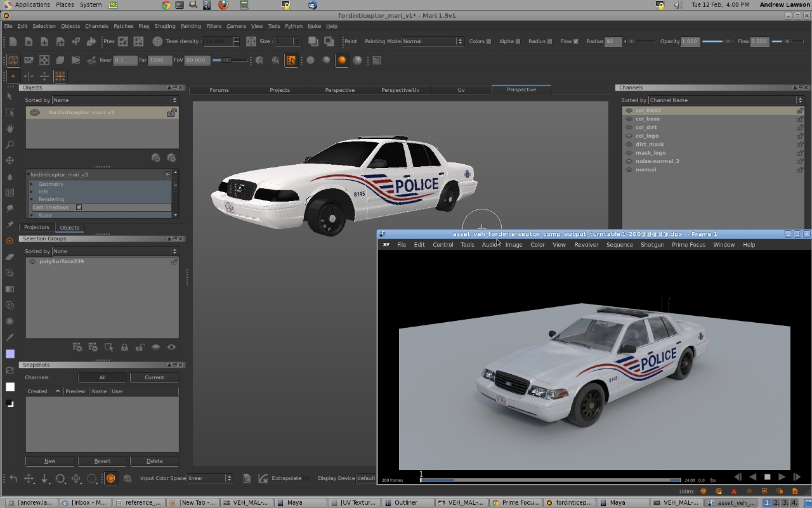Screen dimensions: 812x508
Task: Open the Objects Sorted by Name dropdown
Action: [x=115, y=100]
